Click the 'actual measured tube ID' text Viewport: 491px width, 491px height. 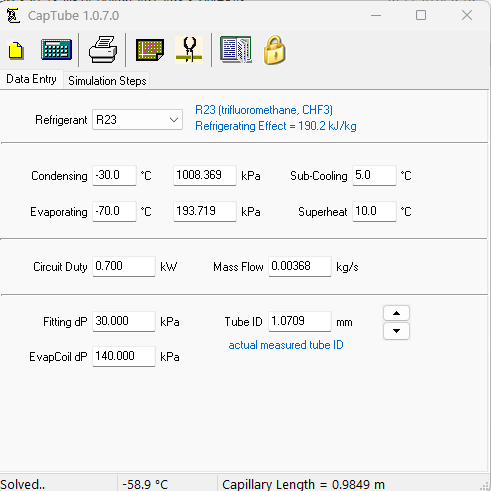(286, 345)
